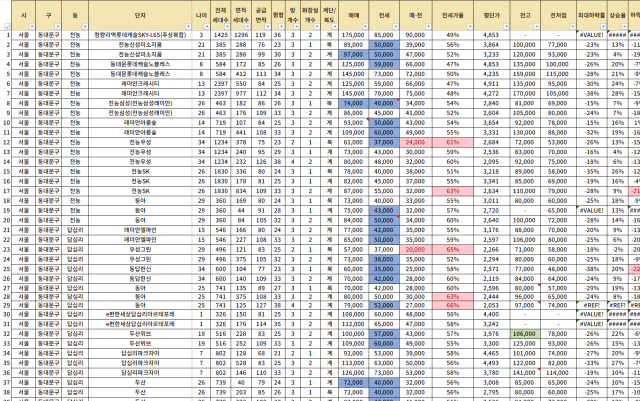Screen dimensions: 640x401
Task: Open the 구 column filter dropdown
Action: pos(58,27)
